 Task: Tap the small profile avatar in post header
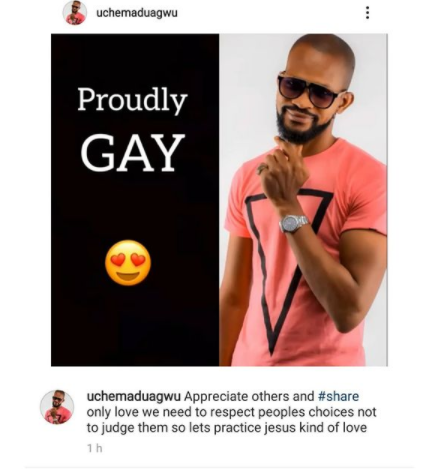75,13
